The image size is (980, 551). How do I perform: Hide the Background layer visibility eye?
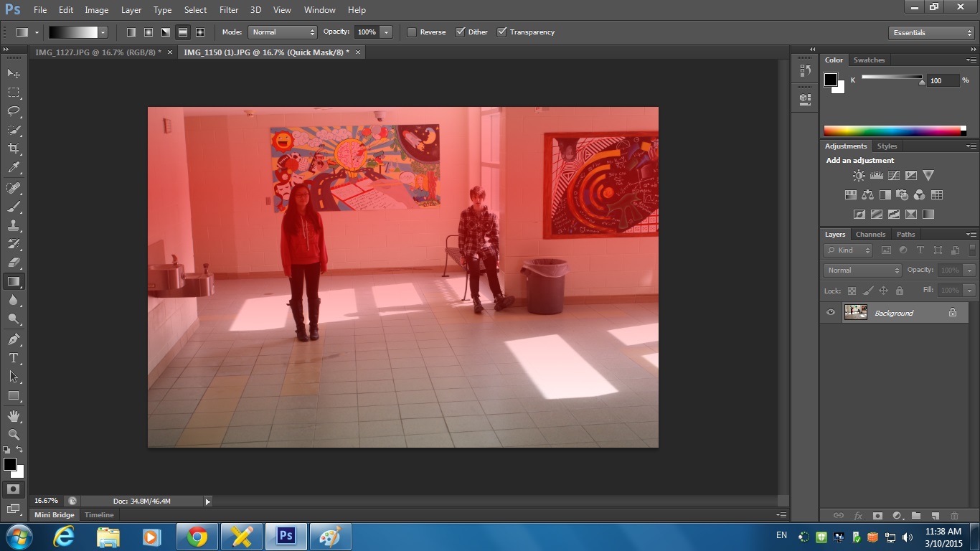[x=831, y=313]
